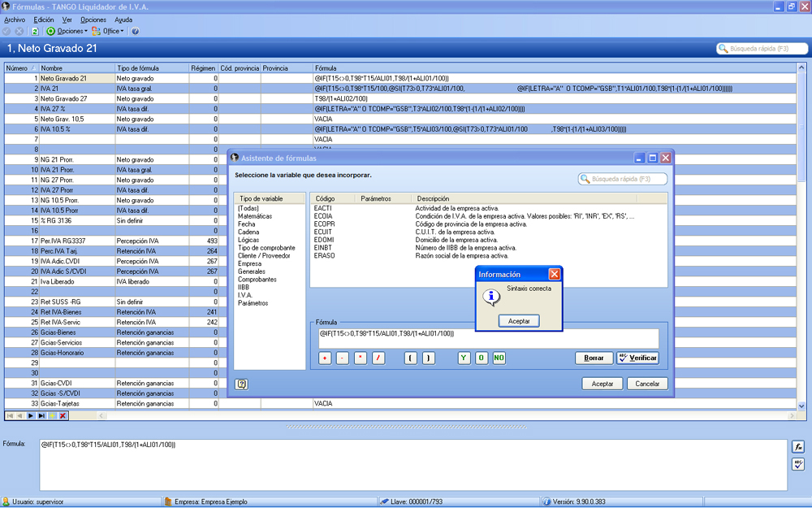Open formula assistant fx icon

(798, 447)
